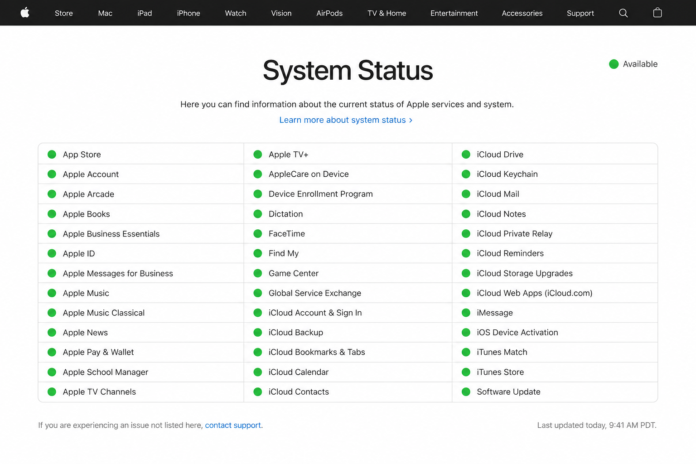696x464 pixels.
Task: Select iCloud Web Apps (iCloud.com) text
Action: (534, 293)
